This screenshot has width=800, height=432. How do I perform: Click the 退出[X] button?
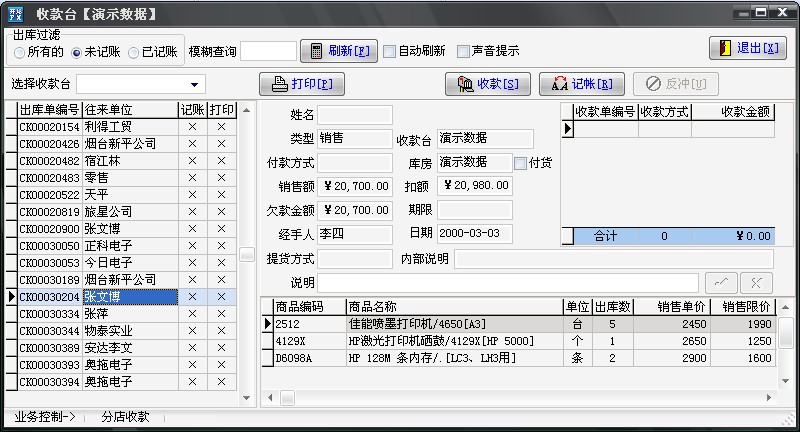(748, 48)
